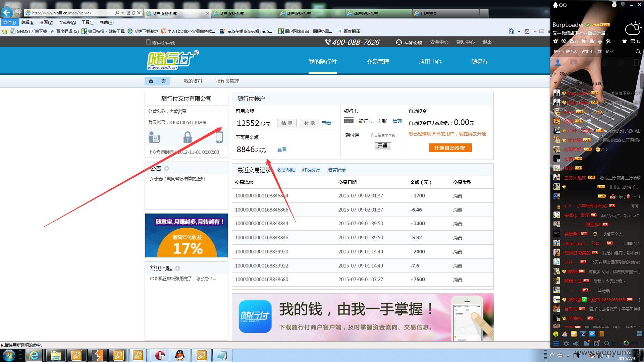
Task: Open the RSS feeds dropdown arrow
Action: (535, 31)
